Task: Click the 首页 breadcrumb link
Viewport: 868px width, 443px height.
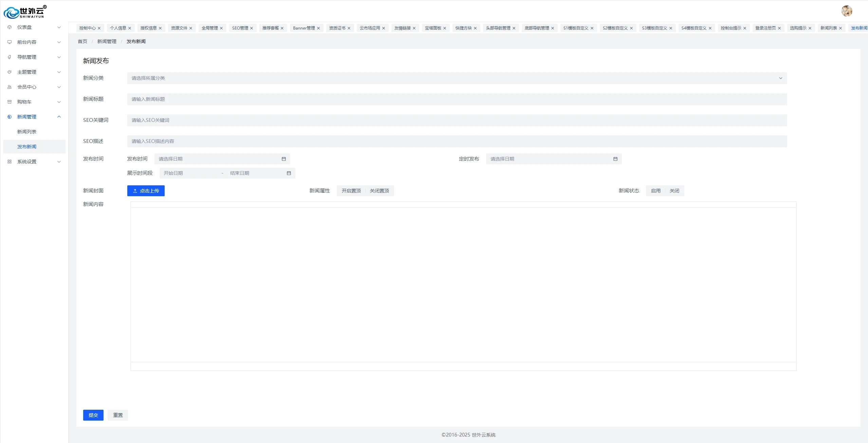Action: coord(82,41)
